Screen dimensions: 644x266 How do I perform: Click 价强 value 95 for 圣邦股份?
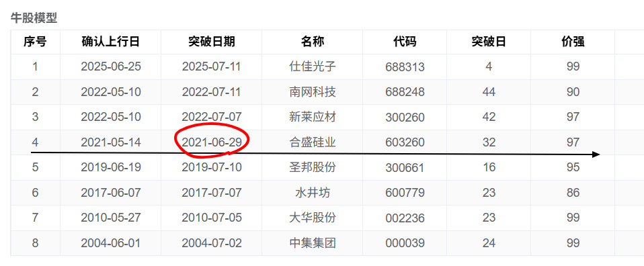573,167
